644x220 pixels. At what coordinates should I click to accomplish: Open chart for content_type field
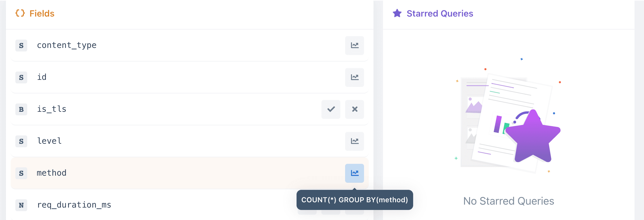(355, 46)
